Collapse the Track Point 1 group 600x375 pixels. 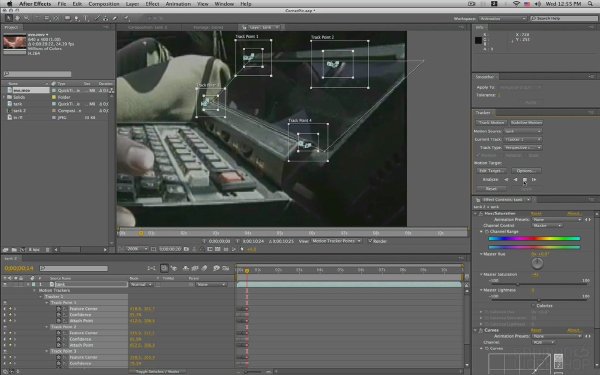[x=47, y=303]
